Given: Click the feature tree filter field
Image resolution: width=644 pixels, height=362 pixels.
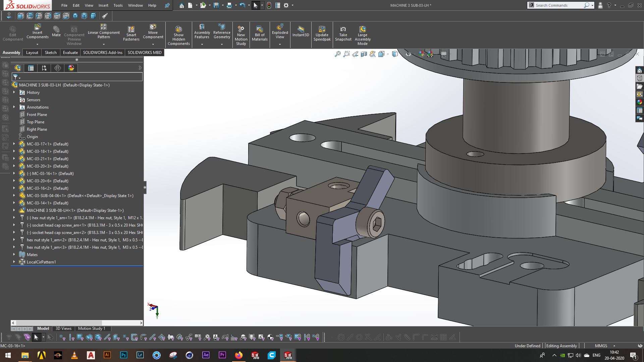Looking at the screenshot, I should click(77, 77).
